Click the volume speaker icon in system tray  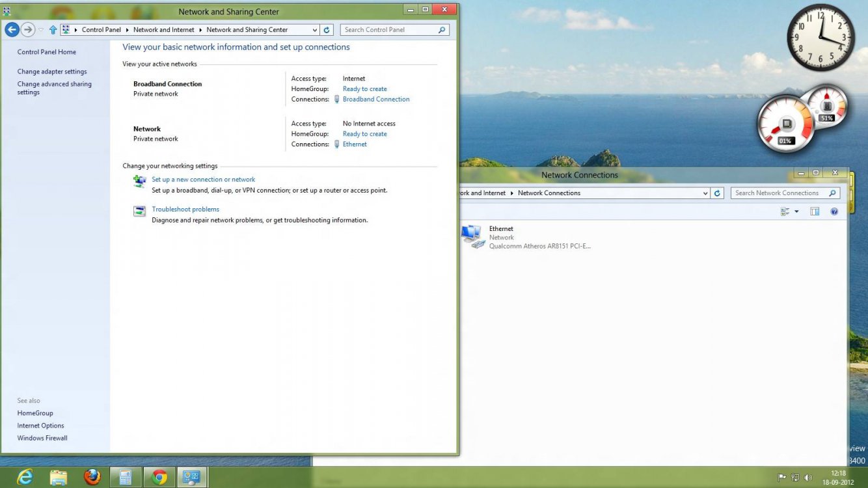[808, 478]
